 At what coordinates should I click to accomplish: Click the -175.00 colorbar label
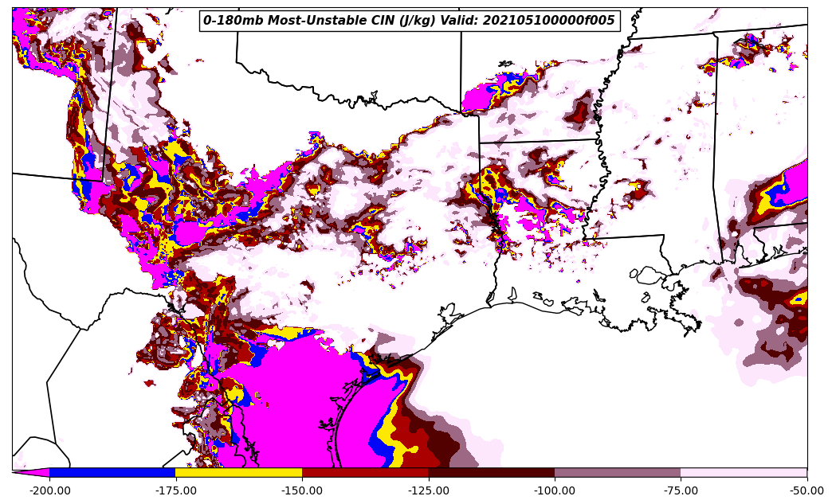175,490
